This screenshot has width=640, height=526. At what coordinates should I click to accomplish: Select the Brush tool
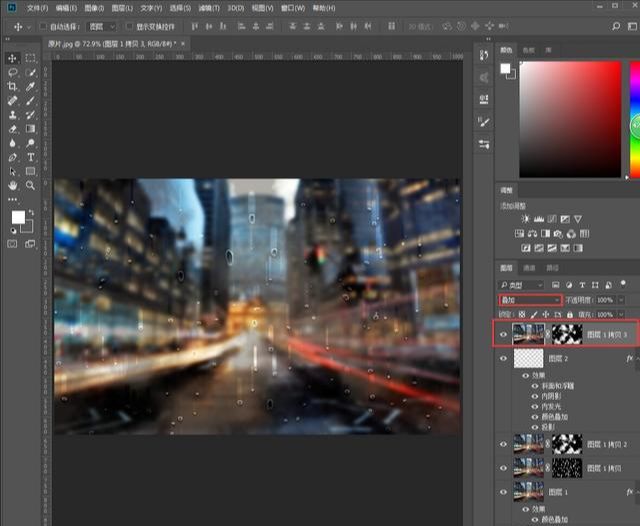point(30,101)
